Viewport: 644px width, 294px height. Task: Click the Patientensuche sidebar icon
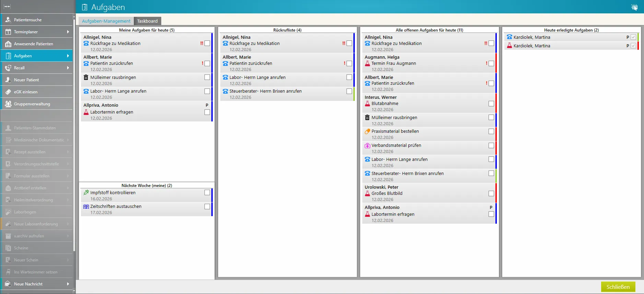tap(8, 20)
